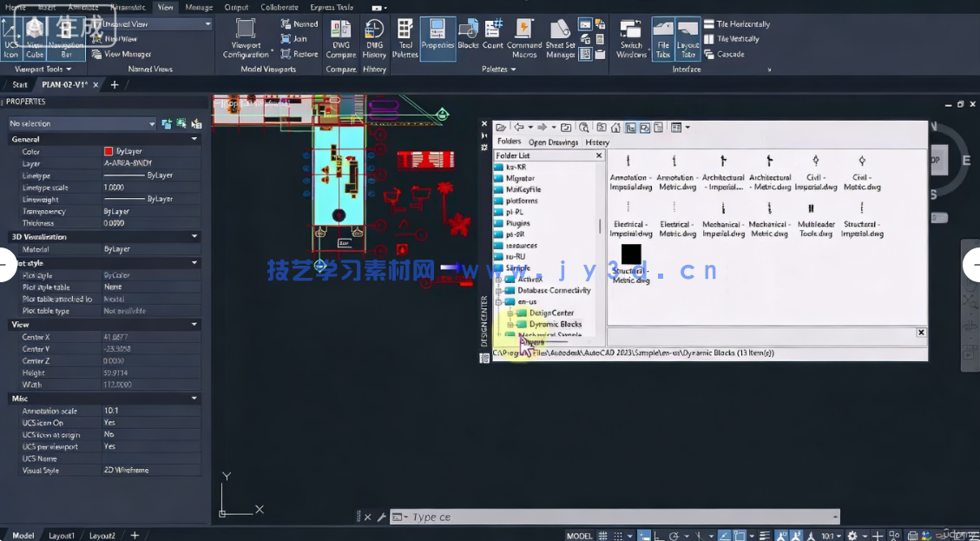Image resolution: width=980 pixels, height=541 pixels.
Task: Toggle Object Snap on the status bar
Action: click(739, 535)
